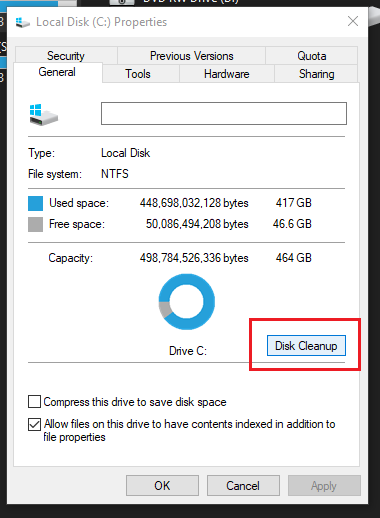Click the Windows drive icon beside name field

click(x=44, y=115)
